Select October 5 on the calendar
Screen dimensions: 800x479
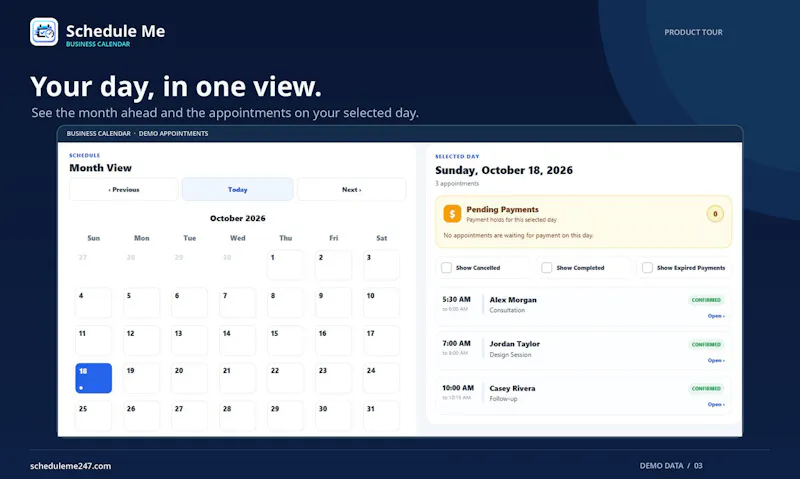pos(141,302)
